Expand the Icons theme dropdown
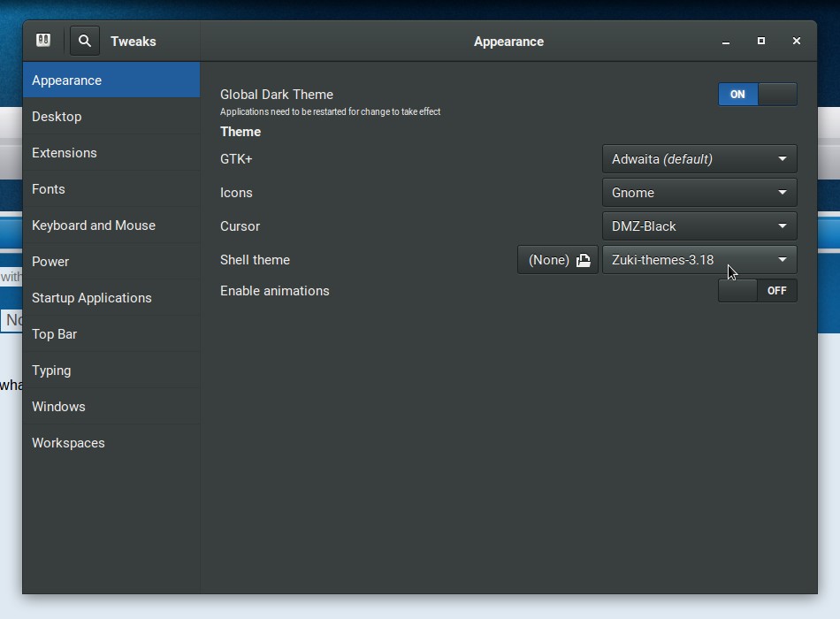Image resolution: width=840 pixels, height=619 pixels. [699, 193]
